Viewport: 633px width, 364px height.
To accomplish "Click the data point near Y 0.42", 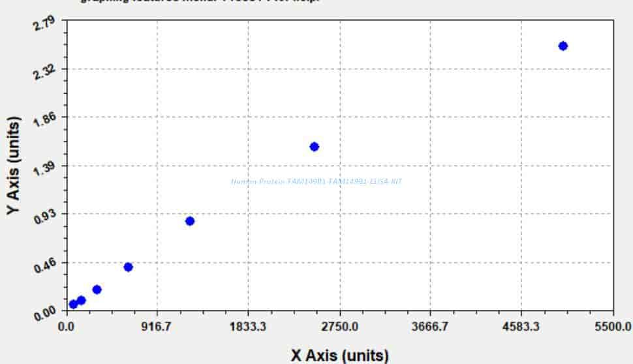I will point(128,267).
